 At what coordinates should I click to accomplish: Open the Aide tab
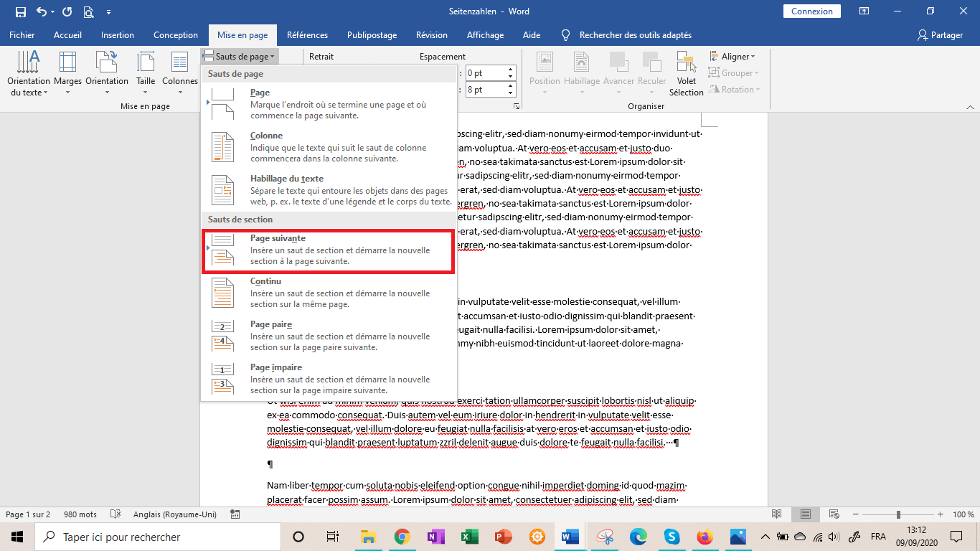[x=532, y=34]
